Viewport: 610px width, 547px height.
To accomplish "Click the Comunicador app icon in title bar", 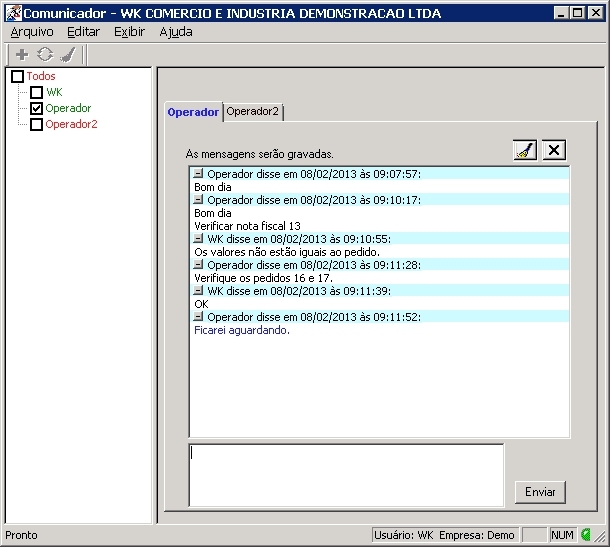I will click(13, 11).
